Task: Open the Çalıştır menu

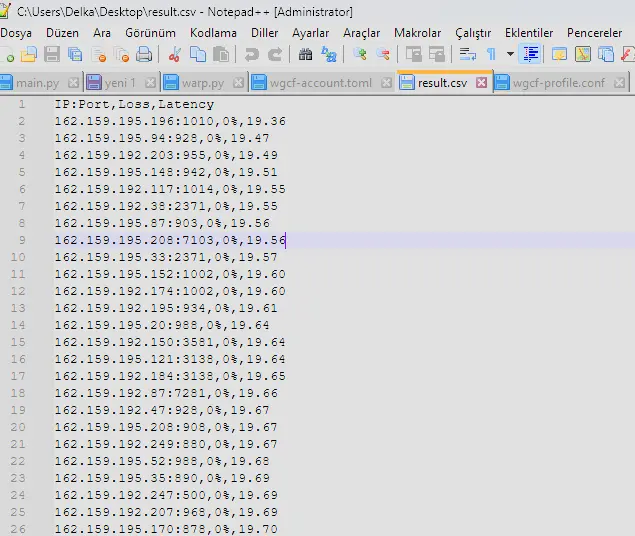Action: pos(473,33)
